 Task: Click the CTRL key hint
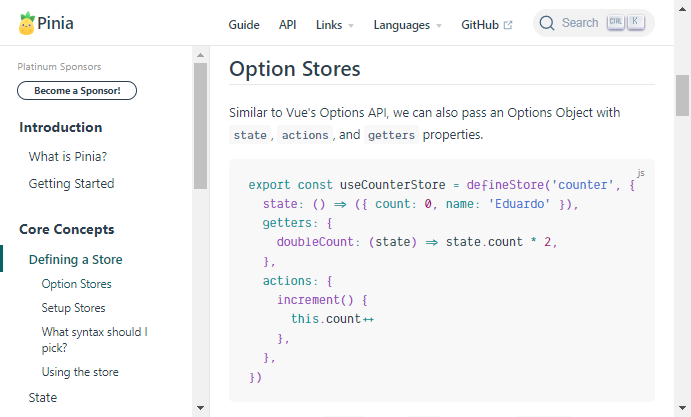pyautogui.click(x=616, y=22)
